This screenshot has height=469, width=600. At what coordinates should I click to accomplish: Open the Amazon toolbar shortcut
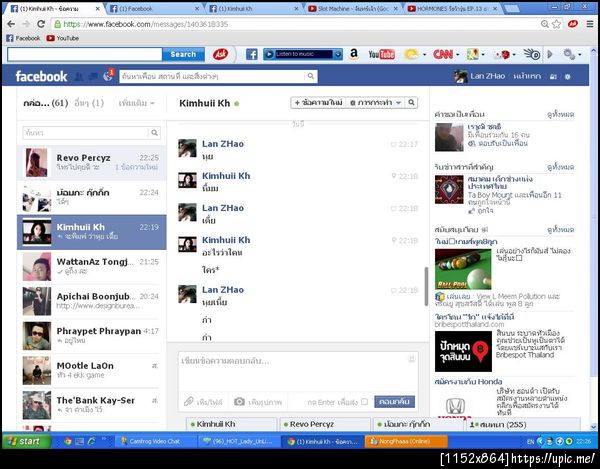[354, 54]
